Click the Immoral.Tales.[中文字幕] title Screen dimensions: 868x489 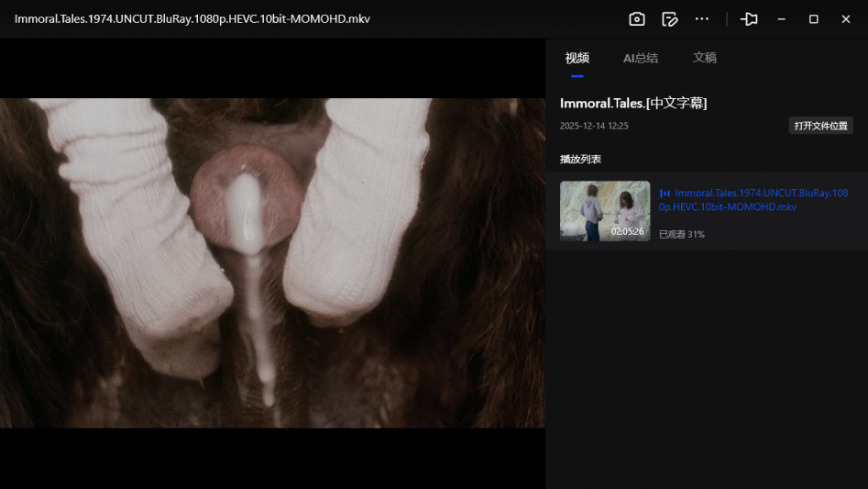633,104
